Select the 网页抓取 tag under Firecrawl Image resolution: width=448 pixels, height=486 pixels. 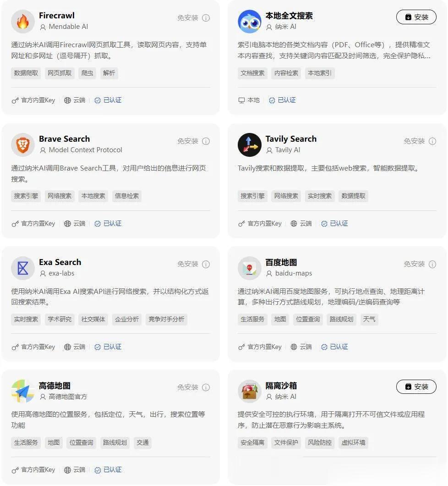(x=60, y=73)
